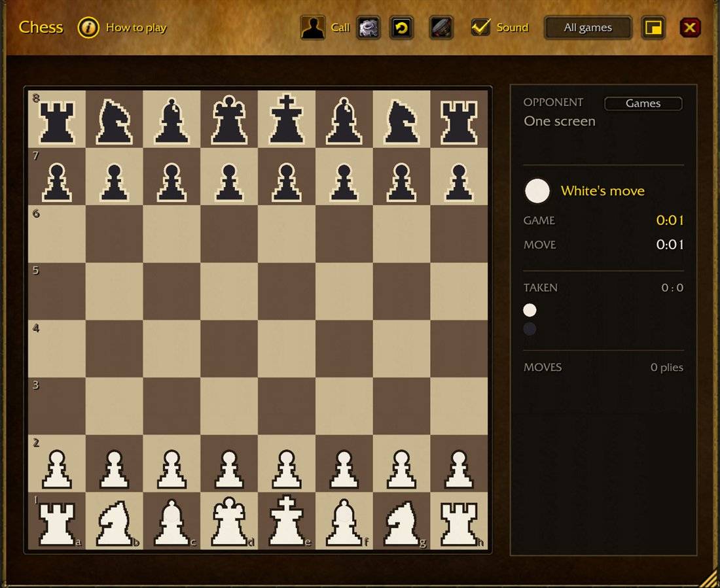Viewport: 720px width, 588px height.
Task: Click the black queen on d8
Action: (229, 120)
